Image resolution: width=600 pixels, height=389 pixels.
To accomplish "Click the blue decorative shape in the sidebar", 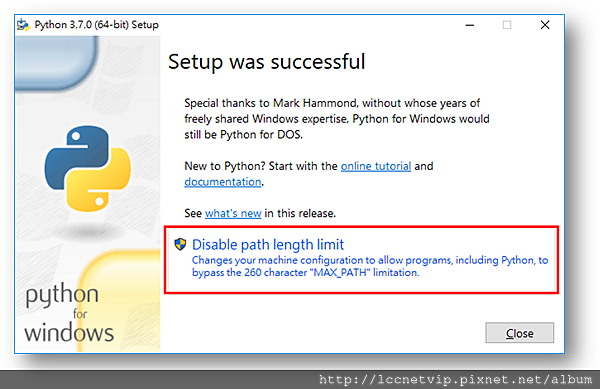I will [57, 63].
